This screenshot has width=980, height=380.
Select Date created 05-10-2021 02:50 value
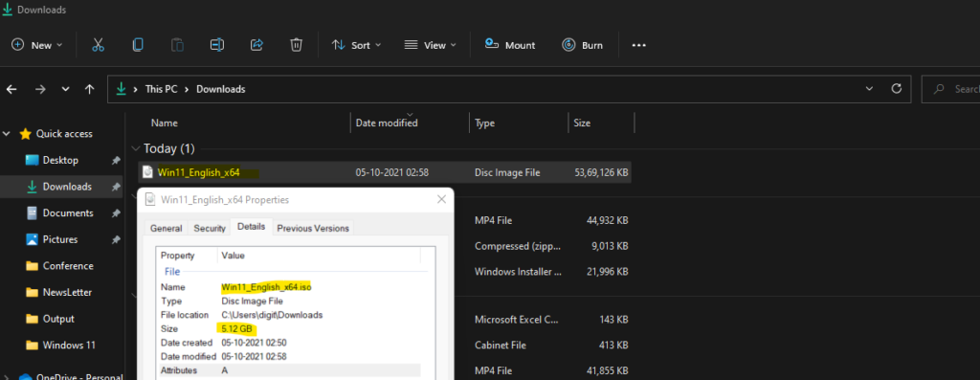pyautogui.click(x=254, y=343)
